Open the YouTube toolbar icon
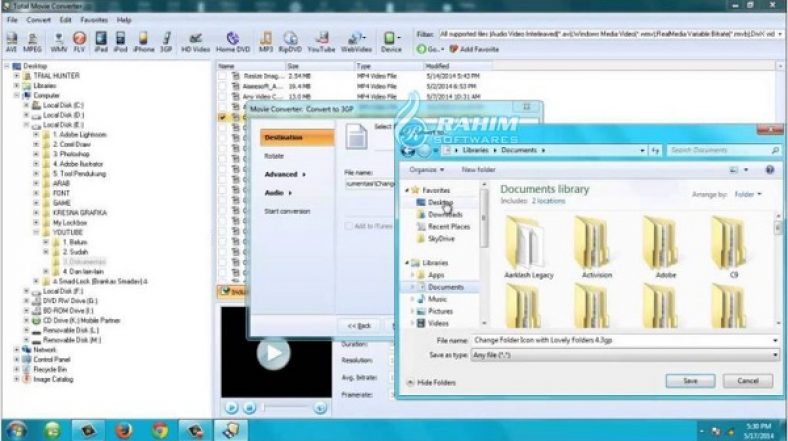Viewport: 788px width, 441px height. [x=321, y=42]
